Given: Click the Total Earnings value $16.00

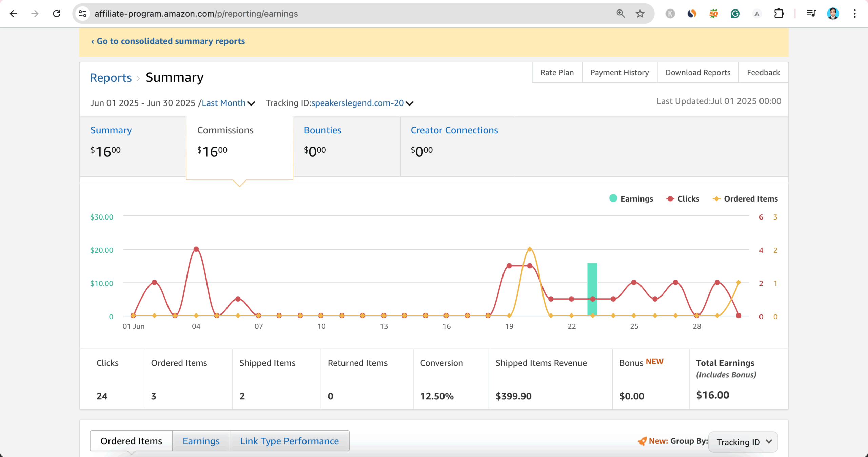Looking at the screenshot, I should (x=712, y=395).
